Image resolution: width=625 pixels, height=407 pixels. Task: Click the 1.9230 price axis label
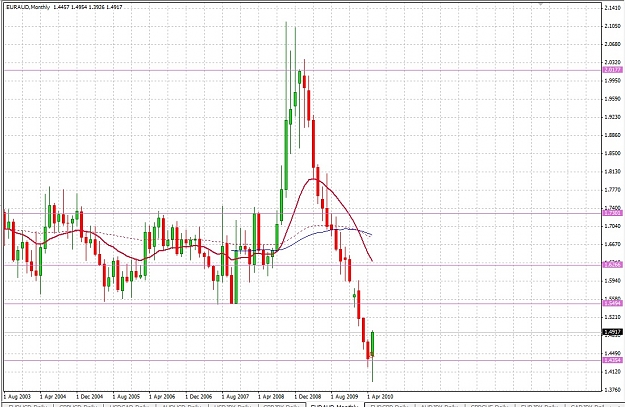pyautogui.click(x=613, y=117)
